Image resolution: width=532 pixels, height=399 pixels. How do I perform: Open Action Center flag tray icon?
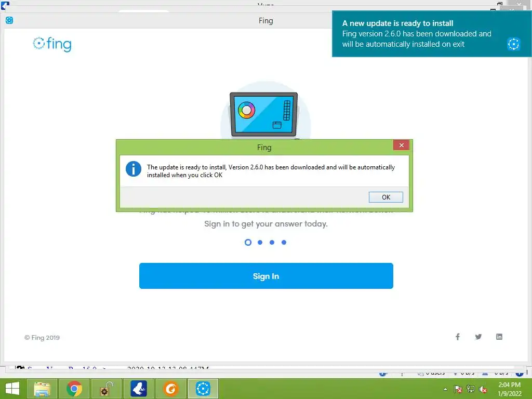tap(458, 389)
